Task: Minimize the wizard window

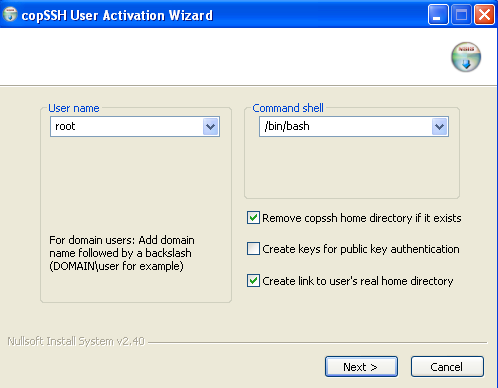Action: [x=438, y=14]
